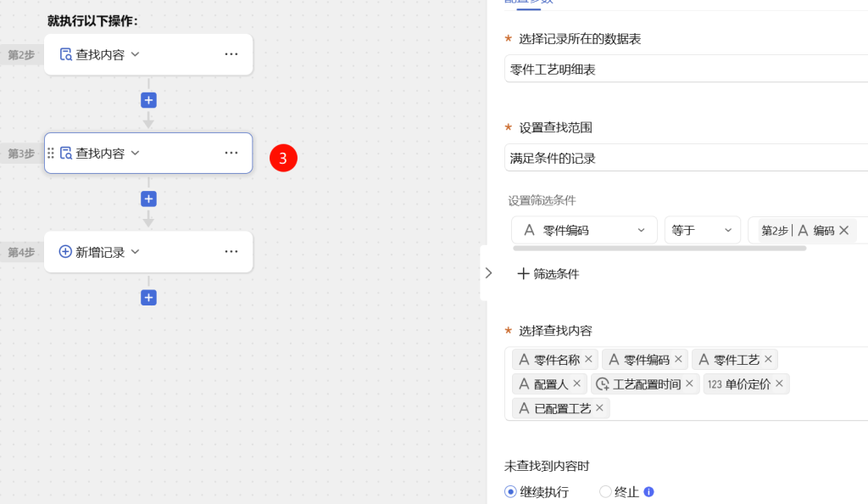Open the 满足条件的记录 search range selector
This screenshot has height=504, width=868.
[x=687, y=159]
